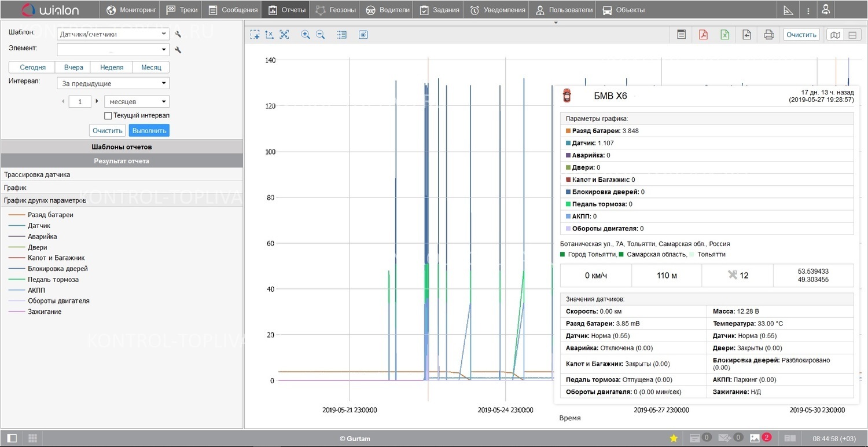Click the zoom in magnifier icon
868x447 pixels.
306,35
